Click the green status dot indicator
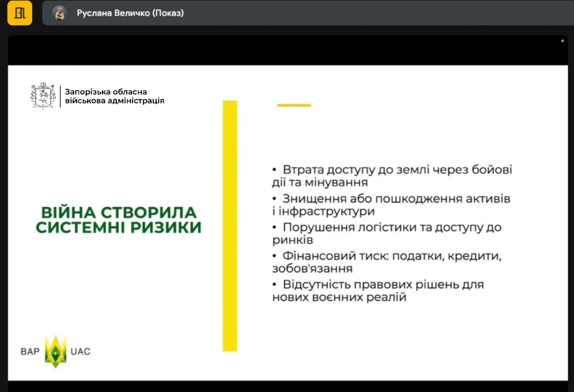This screenshot has width=574, height=392. coord(562,41)
